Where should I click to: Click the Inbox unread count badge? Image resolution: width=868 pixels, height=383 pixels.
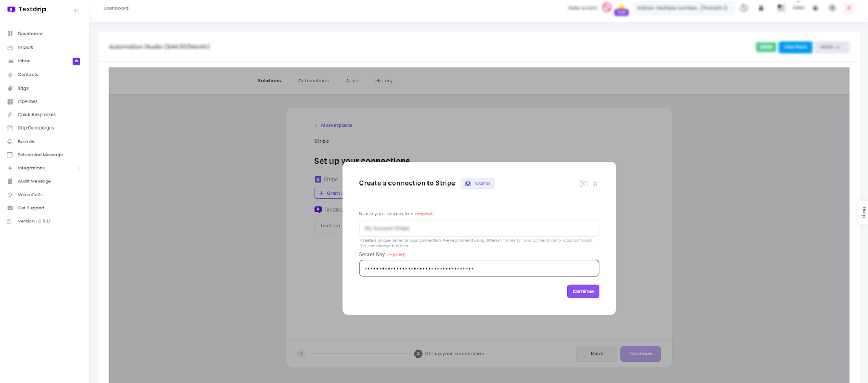tap(76, 61)
